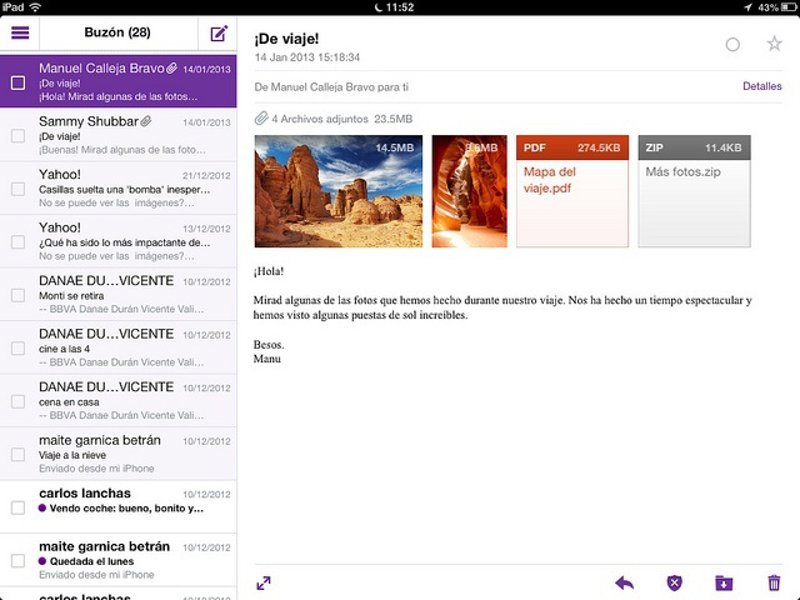Star the ¡De viaje! message

pyautogui.click(x=774, y=44)
